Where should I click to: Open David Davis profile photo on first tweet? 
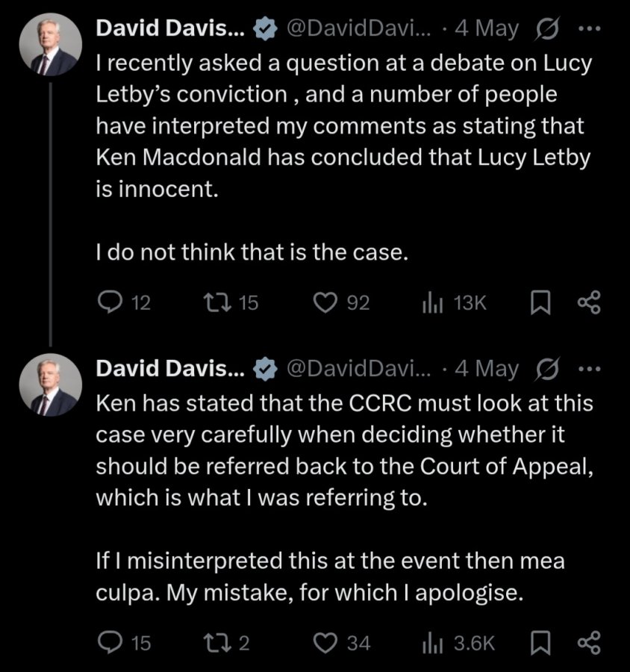coord(51,45)
